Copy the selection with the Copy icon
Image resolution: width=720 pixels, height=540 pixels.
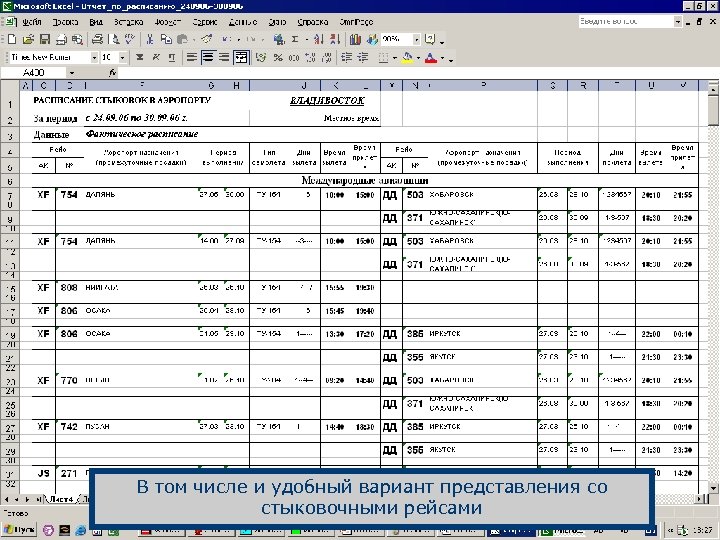tap(166, 39)
